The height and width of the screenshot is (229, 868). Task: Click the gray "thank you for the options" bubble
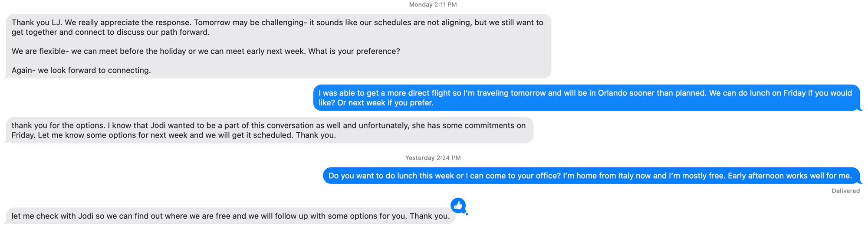pyautogui.click(x=269, y=130)
